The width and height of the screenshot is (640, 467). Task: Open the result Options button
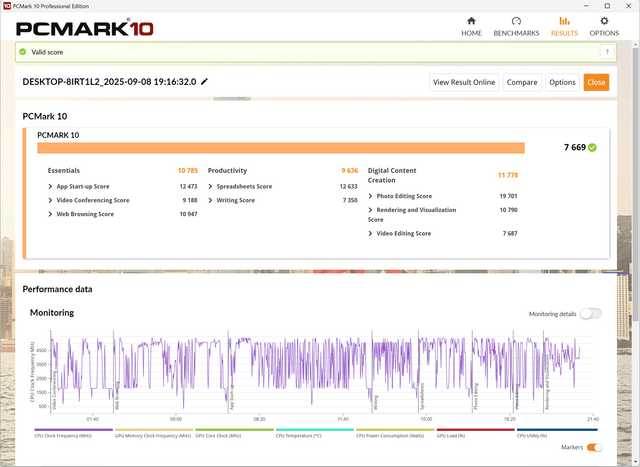click(562, 82)
